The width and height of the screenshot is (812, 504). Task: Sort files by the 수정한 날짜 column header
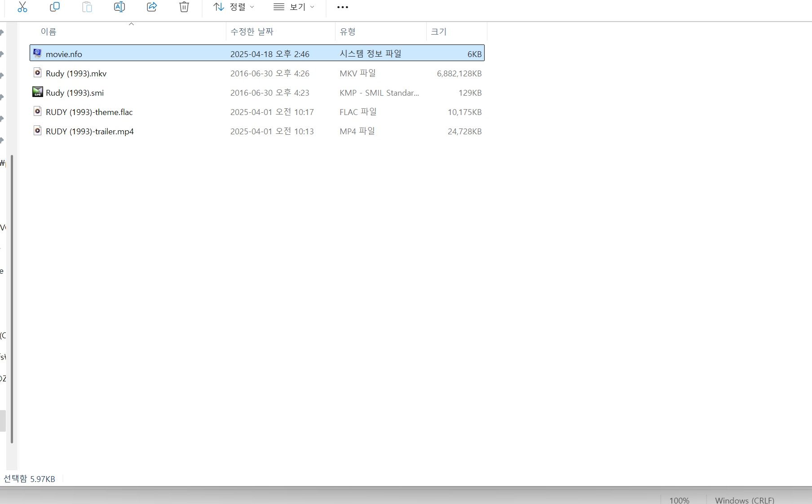[252, 31]
